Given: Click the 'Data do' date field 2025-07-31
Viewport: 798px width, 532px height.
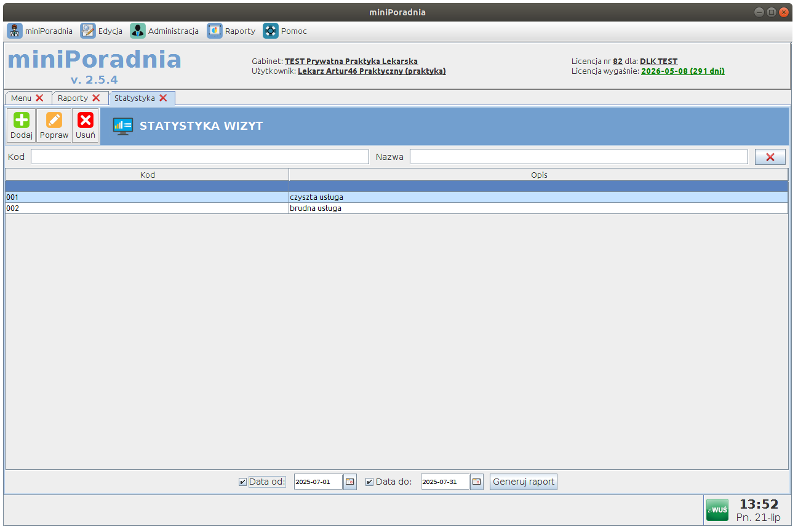Looking at the screenshot, I should [x=445, y=482].
